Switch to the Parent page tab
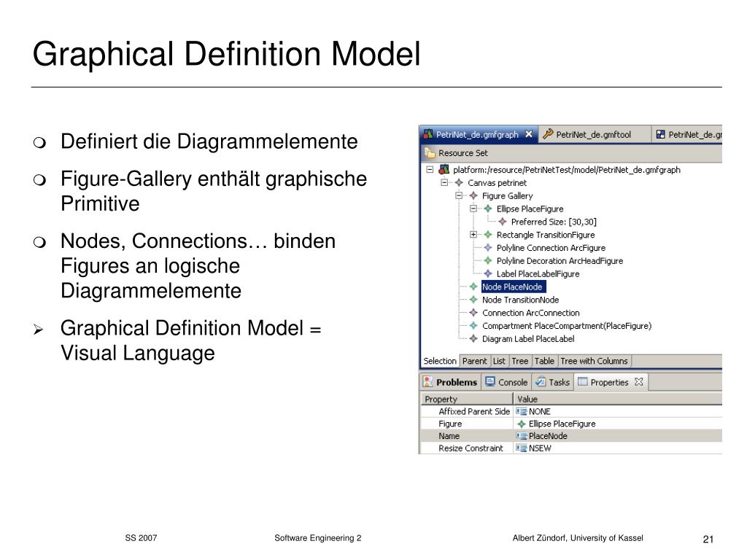 coord(474,361)
